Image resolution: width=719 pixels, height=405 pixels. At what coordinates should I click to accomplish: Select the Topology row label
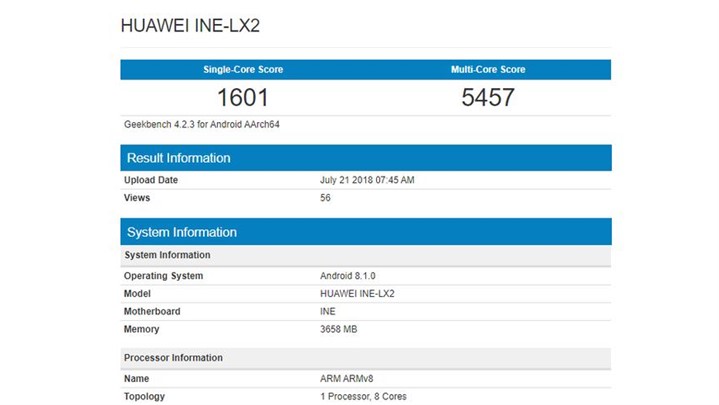(145, 397)
